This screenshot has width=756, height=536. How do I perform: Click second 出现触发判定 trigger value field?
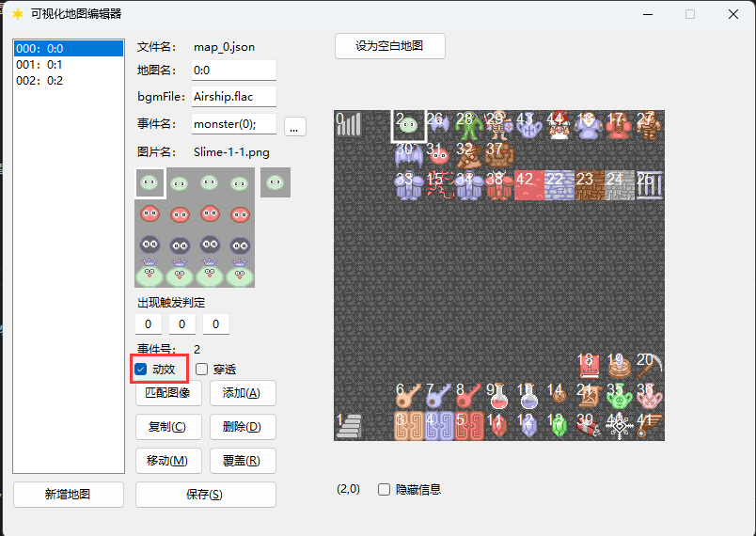(x=181, y=323)
